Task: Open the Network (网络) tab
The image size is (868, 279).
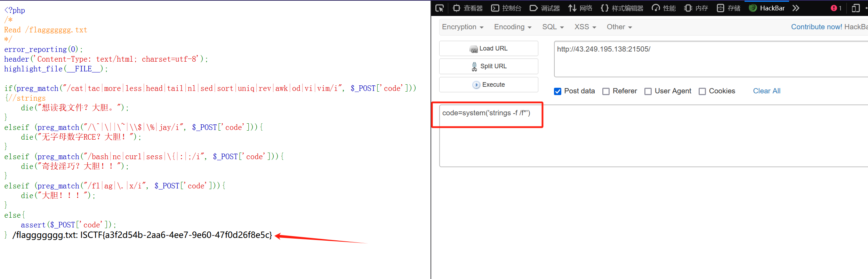Action: click(x=580, y=8)
